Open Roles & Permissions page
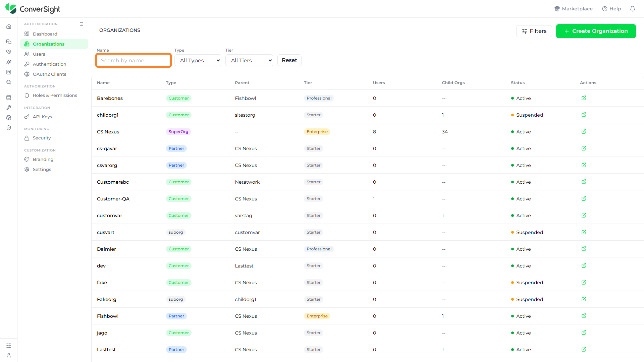The image size is (644, 362). pos(54,95)
